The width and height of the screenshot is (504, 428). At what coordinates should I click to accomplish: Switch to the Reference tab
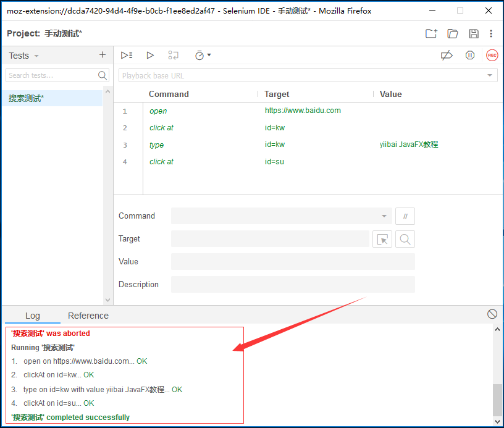(88, 316)
